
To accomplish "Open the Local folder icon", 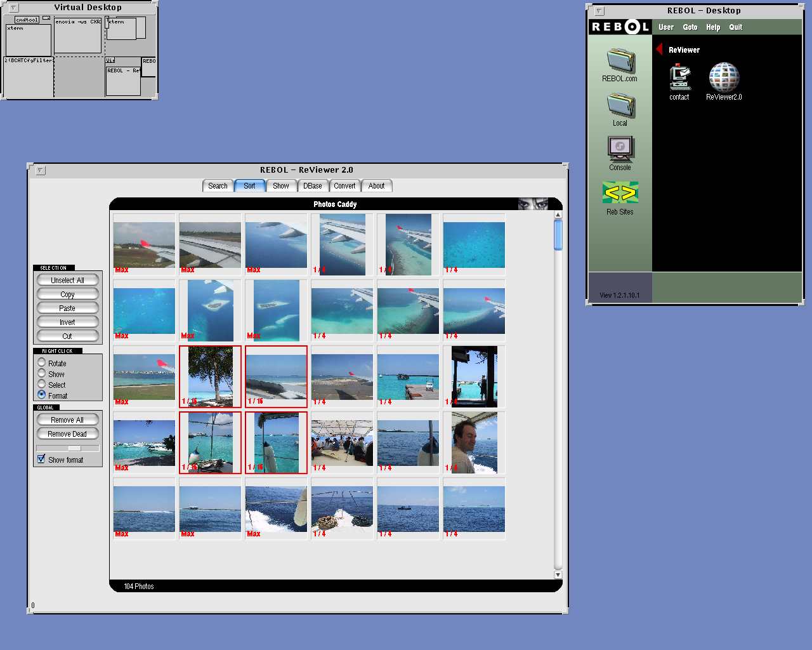I will (620, 106).
